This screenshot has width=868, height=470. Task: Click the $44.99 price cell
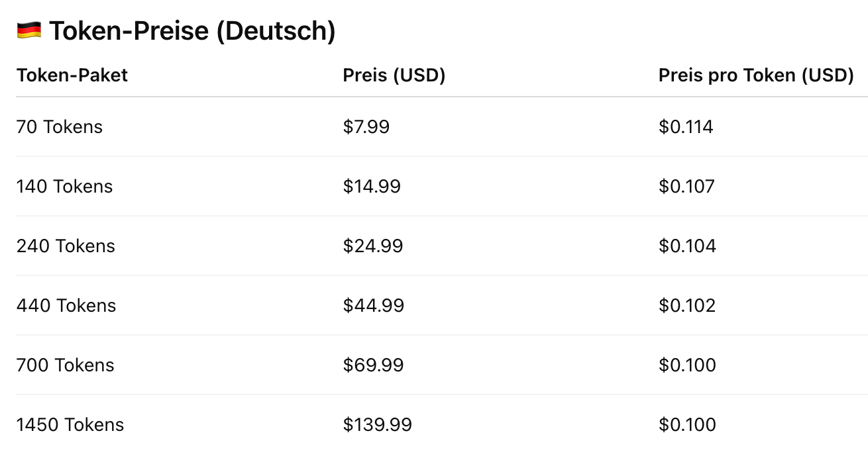(x=374, y=305)
